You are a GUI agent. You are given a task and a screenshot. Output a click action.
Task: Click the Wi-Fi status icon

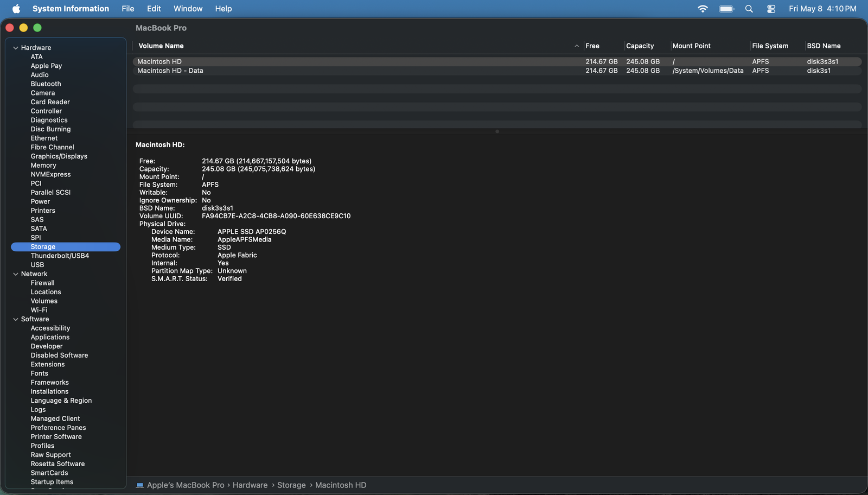[x=703, y=9]
